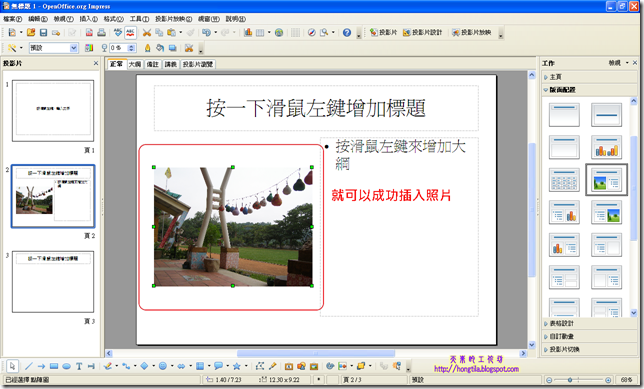Click the Insert Chart icon
The width and height of the screenshot is (644, 389).
tap(248, 32)
